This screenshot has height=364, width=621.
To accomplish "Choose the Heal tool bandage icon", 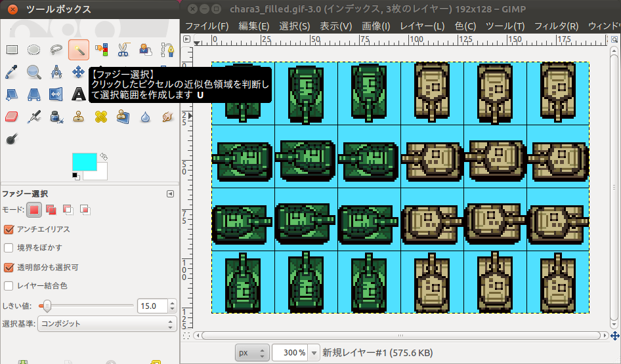I will tap(100, 117).
